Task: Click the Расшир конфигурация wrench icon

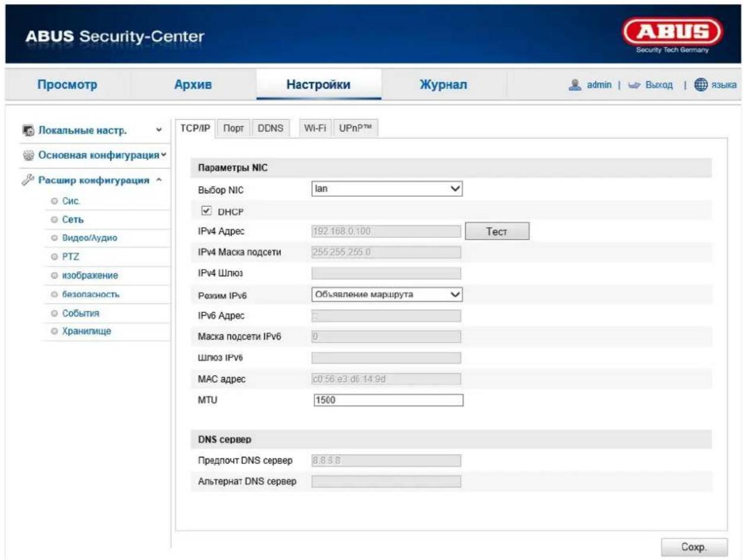Action: click(x=28, y=180)
